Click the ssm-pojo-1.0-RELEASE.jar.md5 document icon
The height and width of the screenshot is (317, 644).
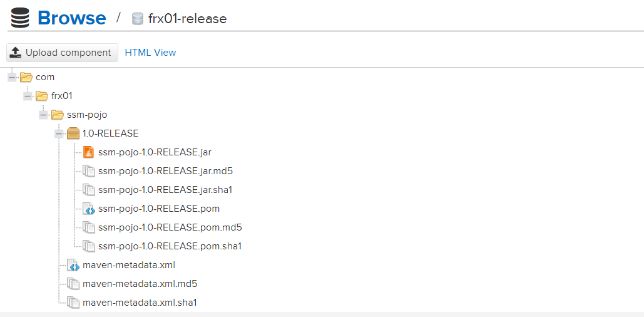(x=89, y=171)
